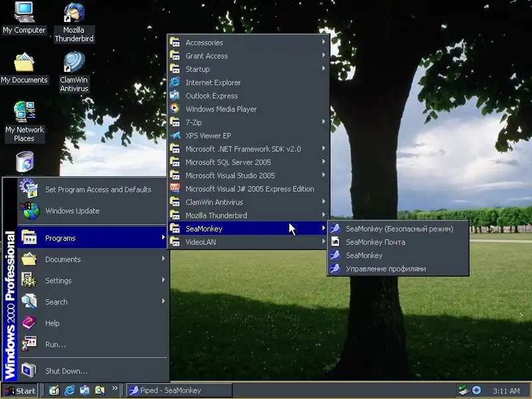This screenshot has width=532, height=399.
Task: Click the Windows Media Player text label
Action: tap(221, 109)
